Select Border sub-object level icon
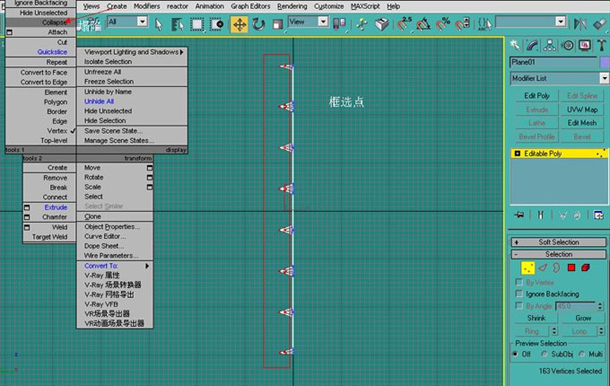The image size is (610, 386). pos(556,268)
